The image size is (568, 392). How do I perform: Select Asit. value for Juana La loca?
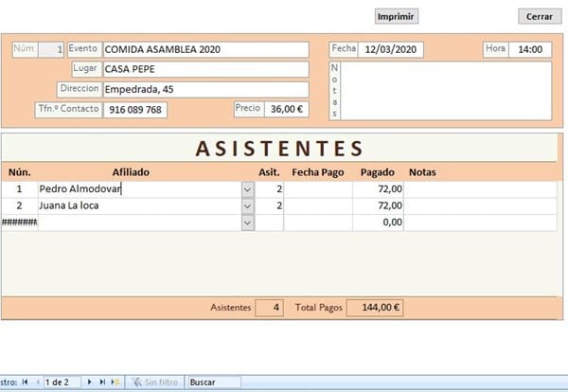coord(270,205)
